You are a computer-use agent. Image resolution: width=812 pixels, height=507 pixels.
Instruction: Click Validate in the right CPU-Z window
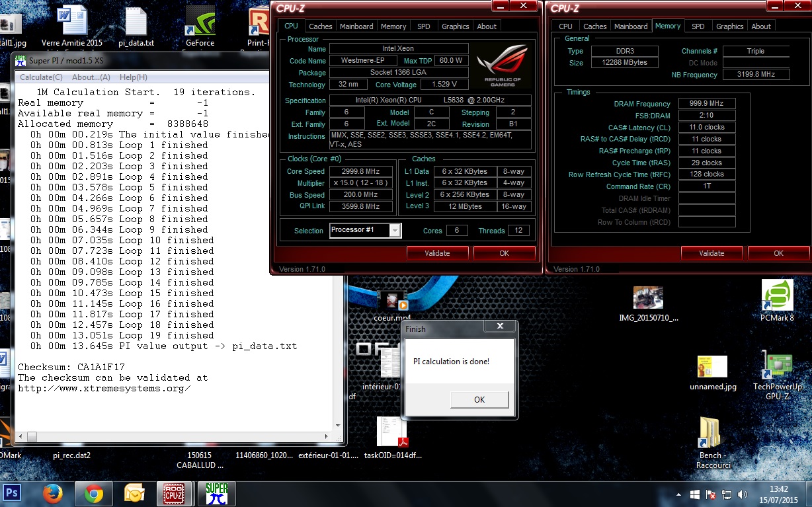click(x=711, y=253)
